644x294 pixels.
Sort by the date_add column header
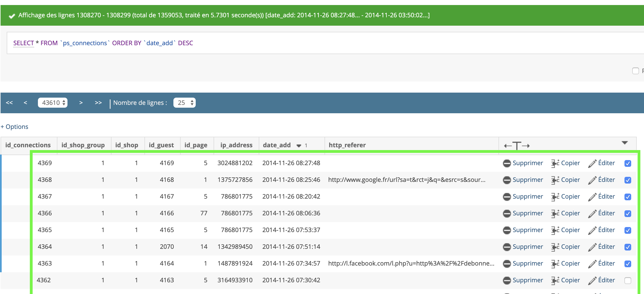(277, 145)
